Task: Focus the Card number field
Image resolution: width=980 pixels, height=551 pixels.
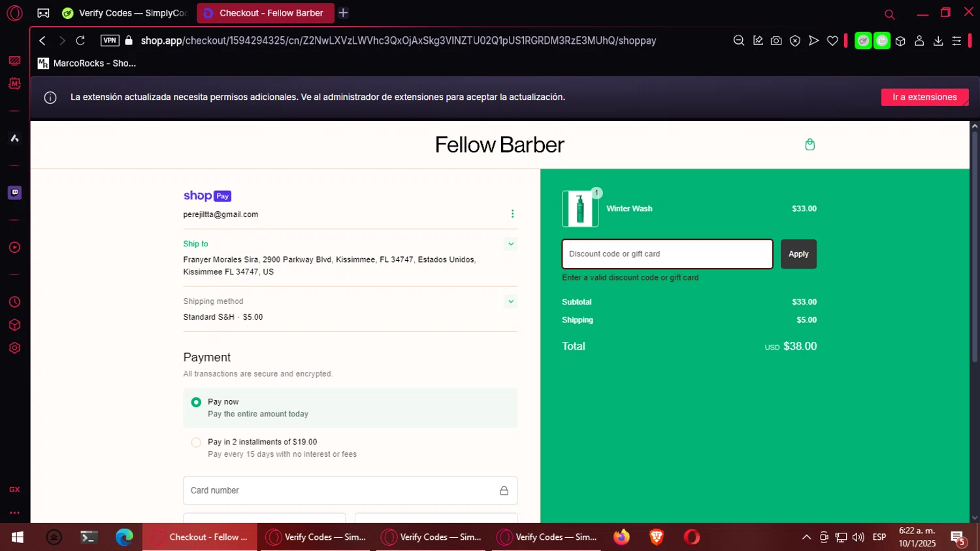Action: [350, 490]
